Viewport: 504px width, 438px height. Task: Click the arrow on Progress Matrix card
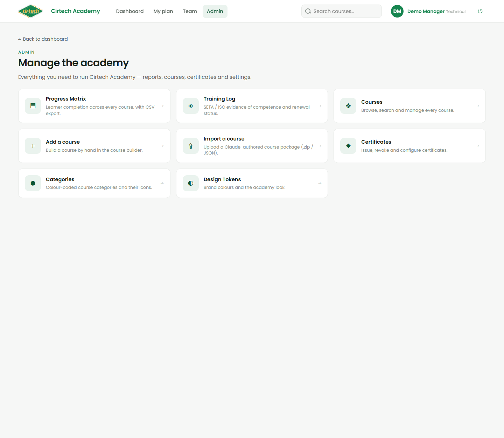[162, 106]
